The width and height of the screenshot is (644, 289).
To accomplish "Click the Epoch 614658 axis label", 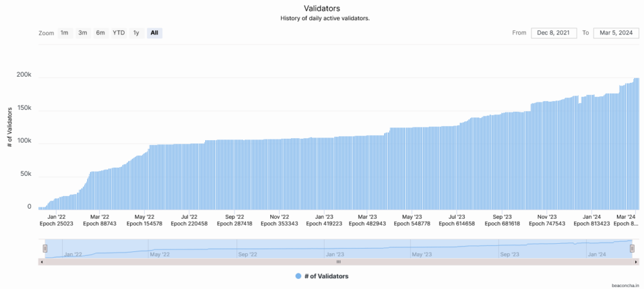I will [457, 224].
